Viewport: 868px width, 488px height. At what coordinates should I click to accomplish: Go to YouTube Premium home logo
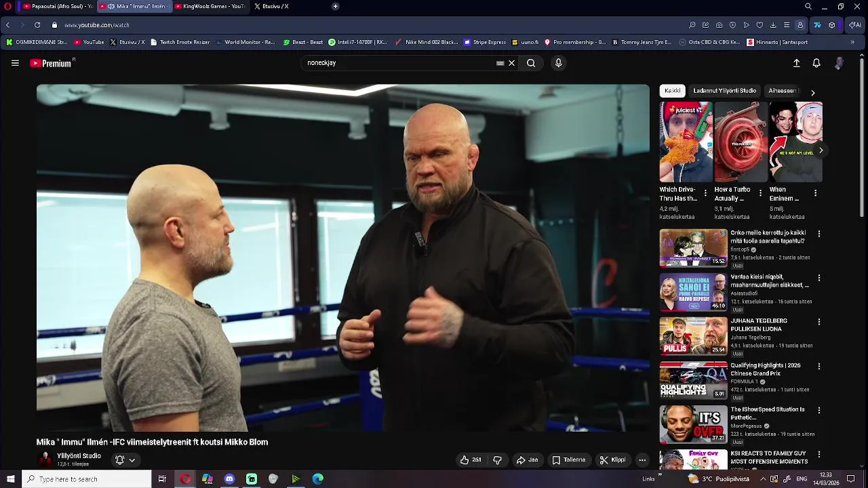point(52,63)
